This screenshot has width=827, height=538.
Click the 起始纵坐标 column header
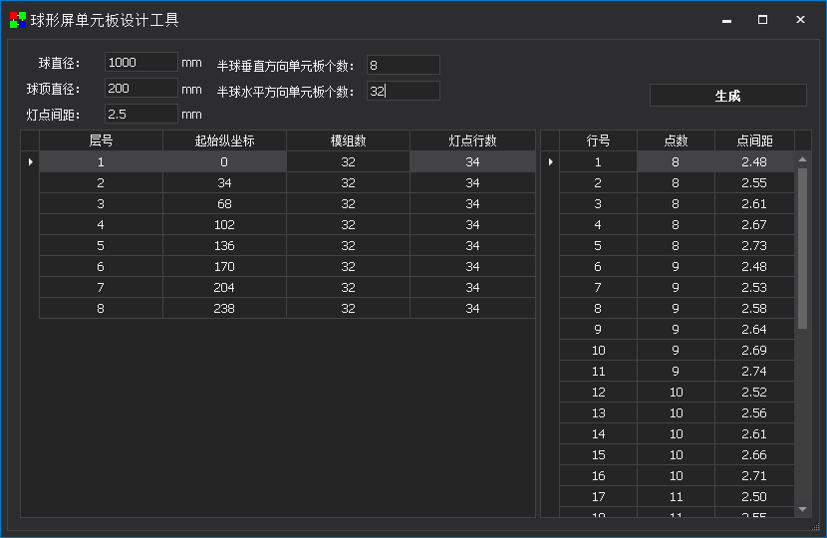tap(224, 141)
